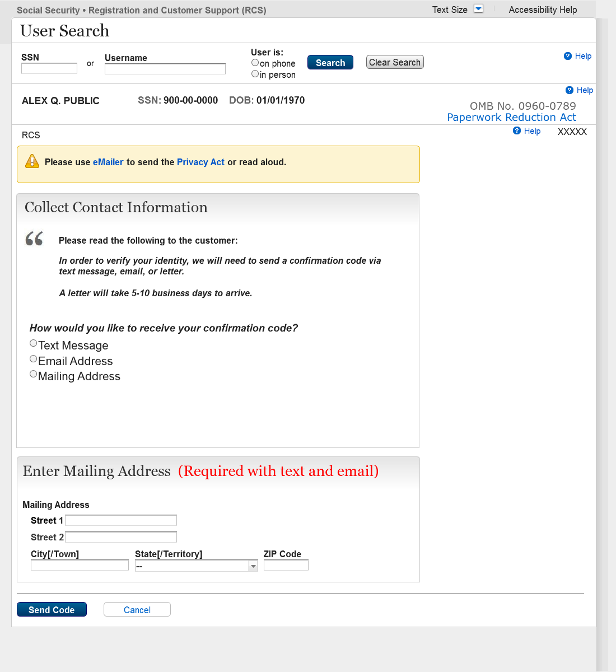Click the yellow warning triangle icon

(x=32, y=161)
